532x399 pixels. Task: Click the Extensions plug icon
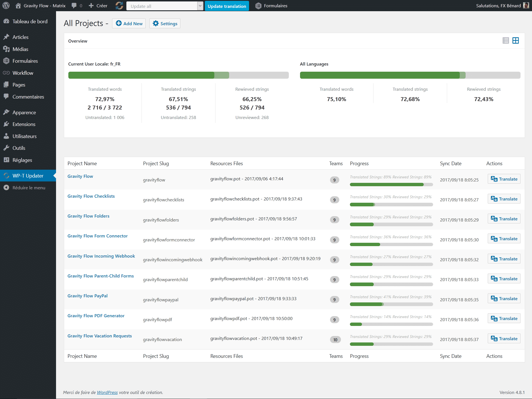tap(6, 124)
